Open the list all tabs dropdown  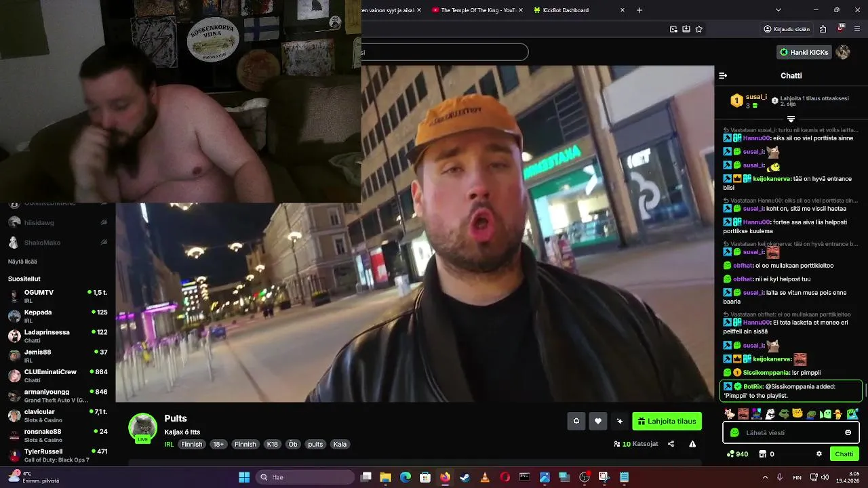778,10
